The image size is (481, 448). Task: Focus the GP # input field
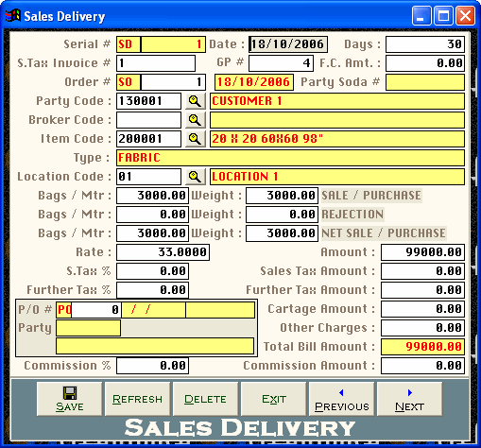(x=281, y=63)
